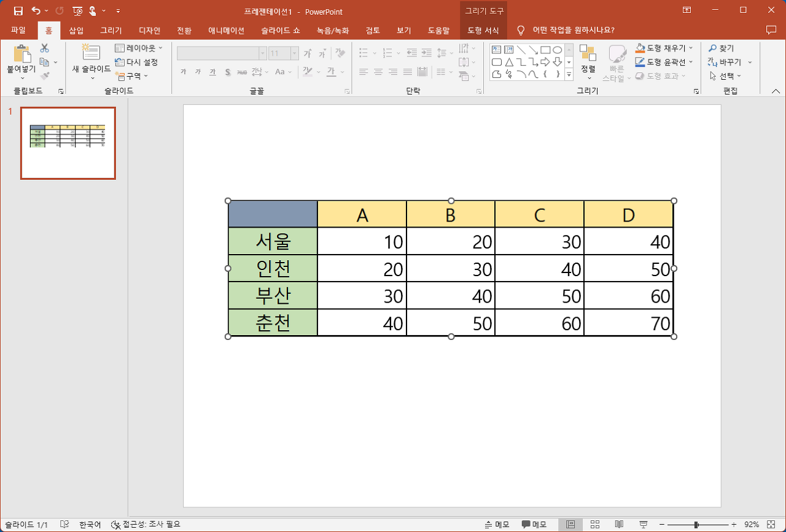
Task: Collapse the ribbon with the chevron arrow
Action: click(776, 91)
